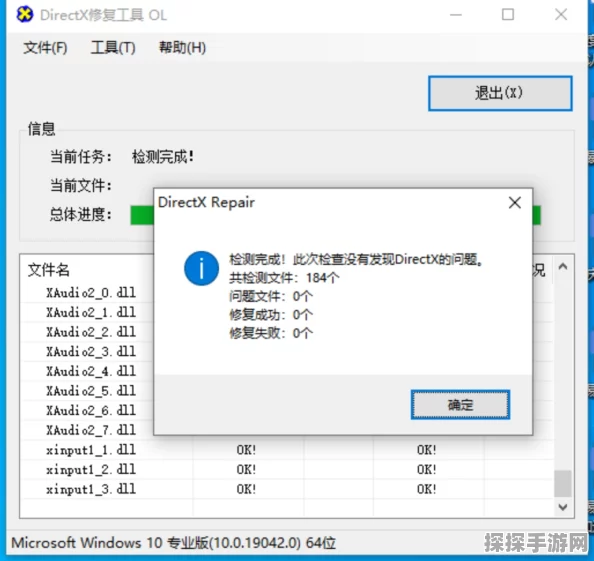Select the XAudio2_2.dll row
This screenshot has width=594, height=561.
(91, 332)
